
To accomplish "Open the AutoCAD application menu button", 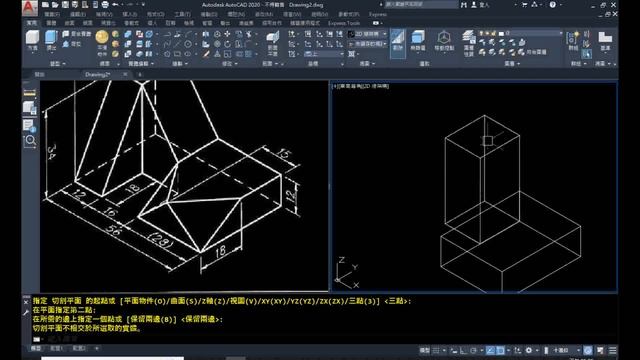I will point(29,7).
